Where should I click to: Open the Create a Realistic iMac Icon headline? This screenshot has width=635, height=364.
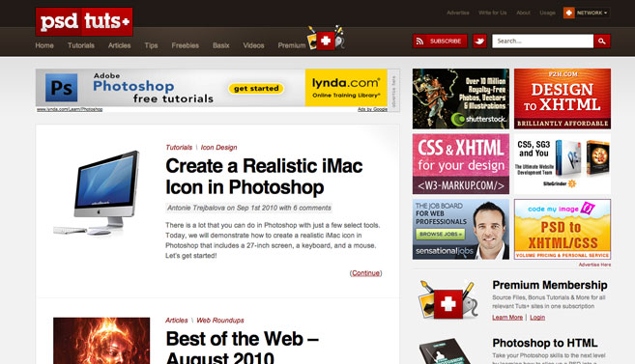(x=264, y=177)
